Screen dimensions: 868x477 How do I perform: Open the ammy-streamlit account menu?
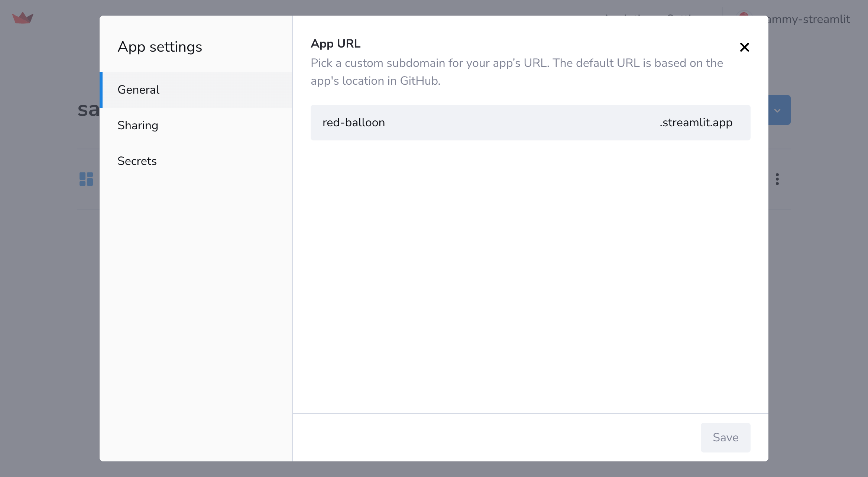click(x=809, y=19)
